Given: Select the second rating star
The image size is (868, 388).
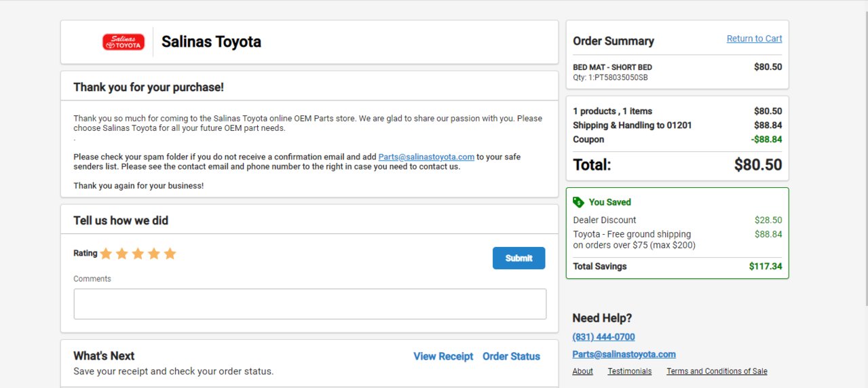Looking at the screenshot, I should tap(122, 254).
